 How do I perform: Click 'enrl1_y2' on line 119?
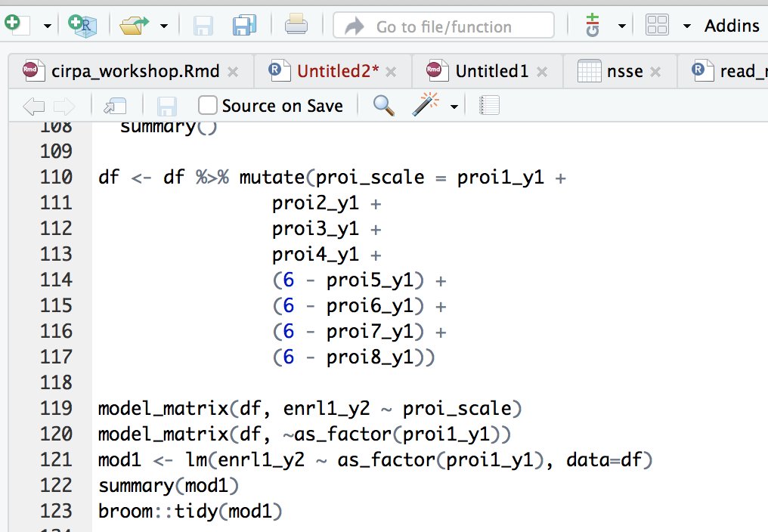tap(327, 409)
